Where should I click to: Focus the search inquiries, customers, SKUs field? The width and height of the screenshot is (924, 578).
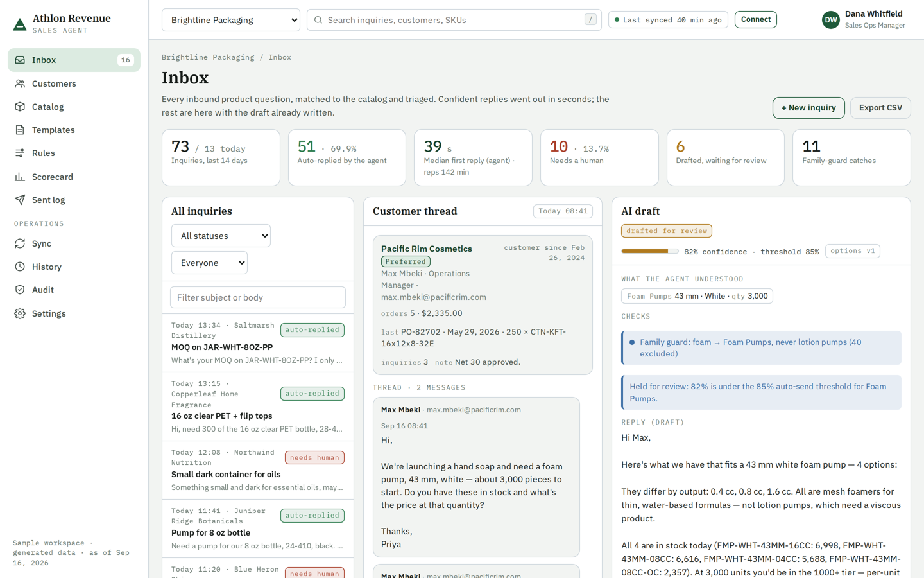[x=454, y=20]
